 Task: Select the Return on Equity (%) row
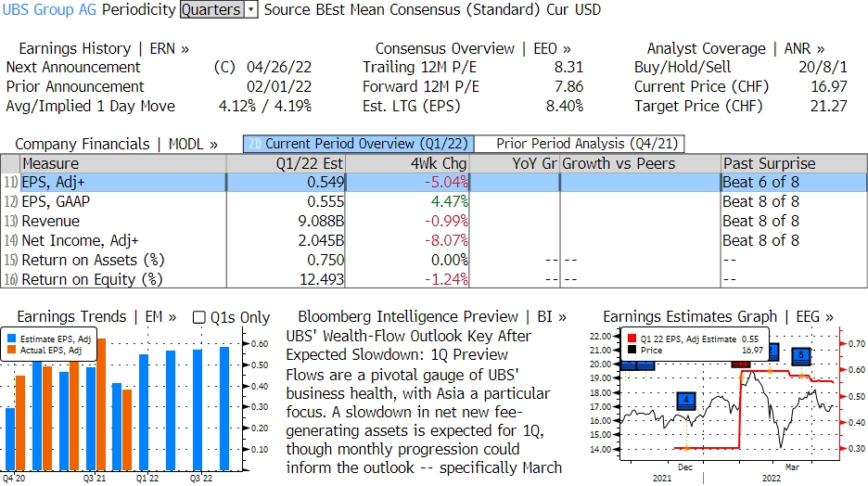pyautogui.click(x=433, y=279)
